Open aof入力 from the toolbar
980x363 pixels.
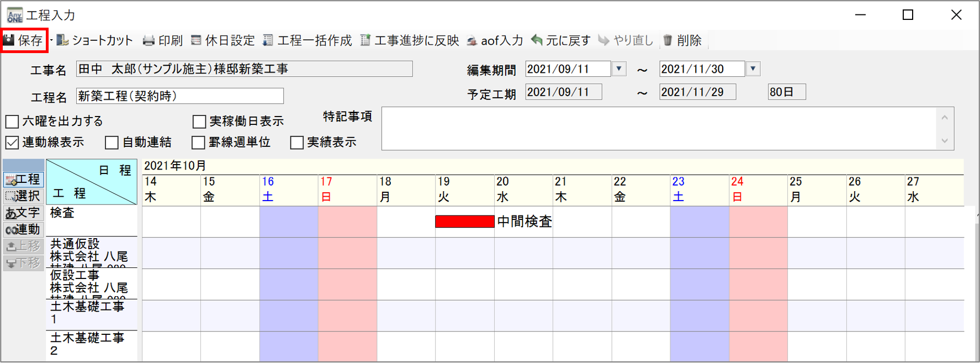(495, 40)
